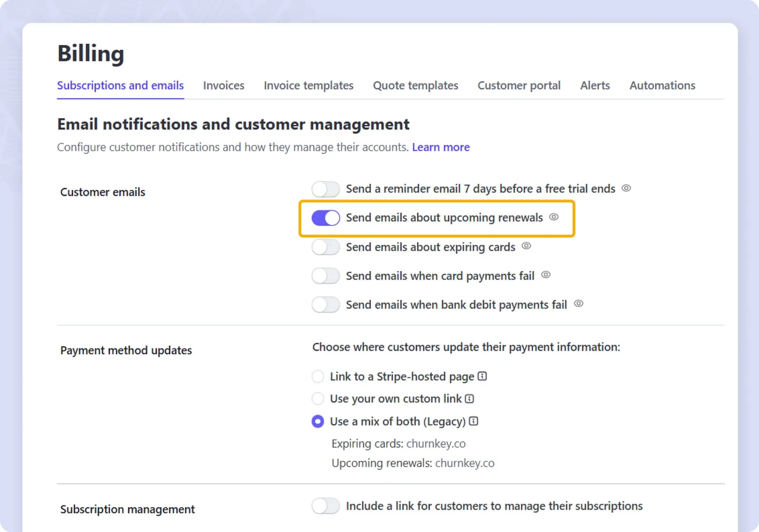
Task: Open the Subscriptions and emails tab
Action: [x=120, y=85]
